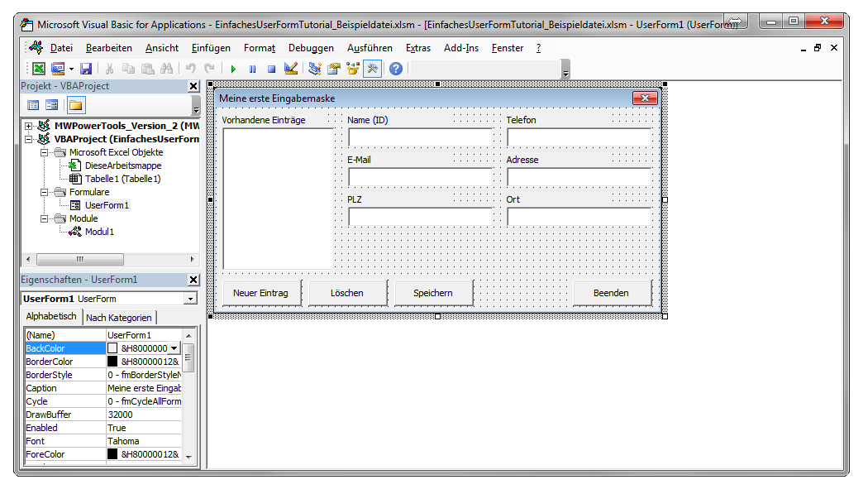Viewport: 868px width, 489px height.
Task: Select Modul1 in the project tree
Action: tap(99, 232)
